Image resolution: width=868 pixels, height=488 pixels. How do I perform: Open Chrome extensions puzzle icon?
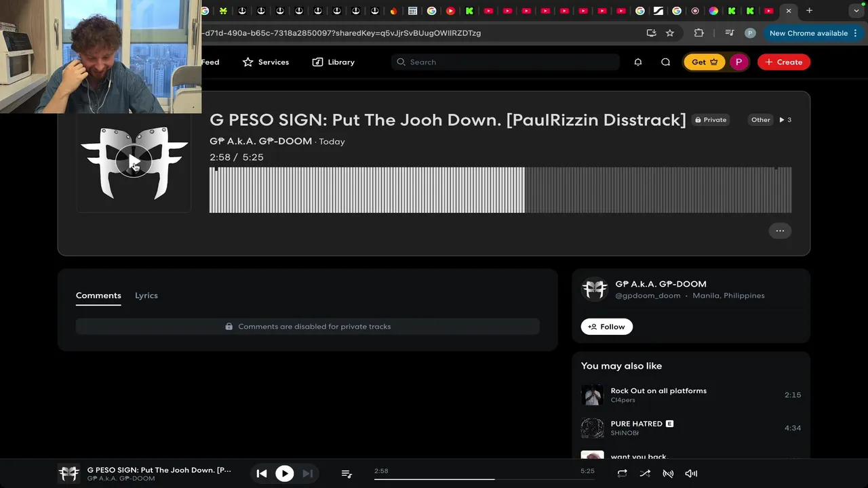(x=698, y=33)
